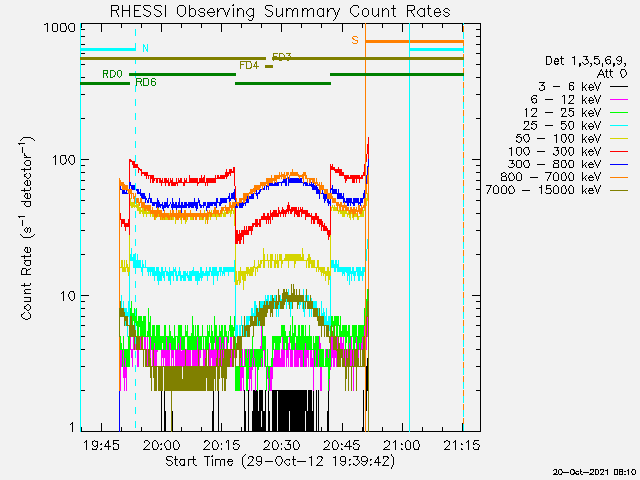Click the cyan "N" flag label
Image resolution: width=640 pixels, height=480 pixels.
(x=145, y=48)
